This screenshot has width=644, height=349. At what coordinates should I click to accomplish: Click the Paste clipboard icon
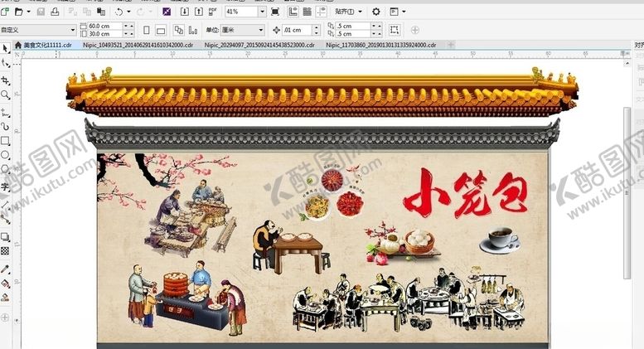tap(100, 12)
